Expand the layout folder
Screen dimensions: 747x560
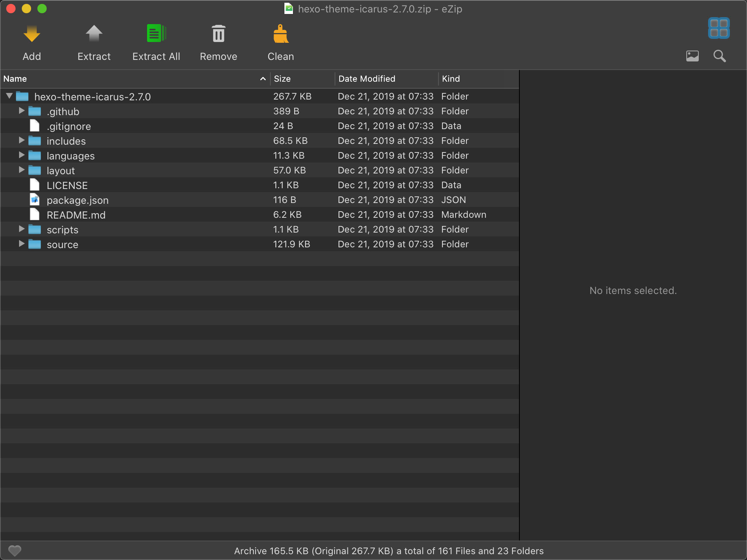(22, 170)
